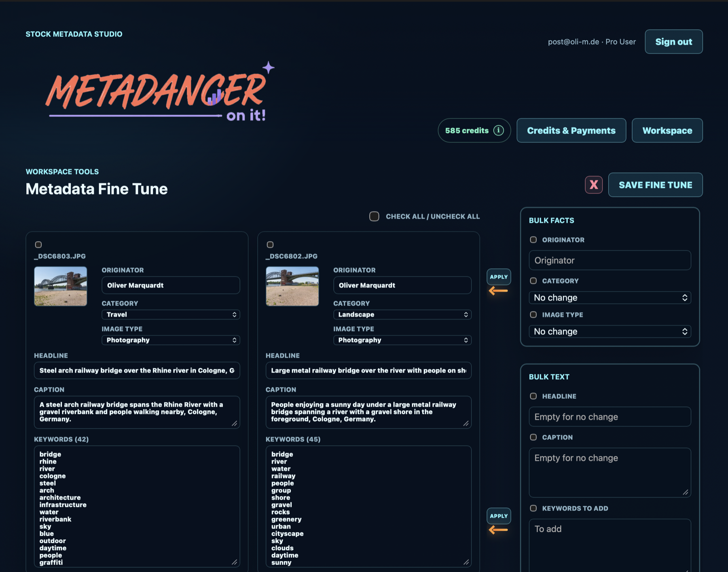This screenshot has height=572, width=728.
Task: Click the Metadanger logo
Action: (x=160, y=92)
